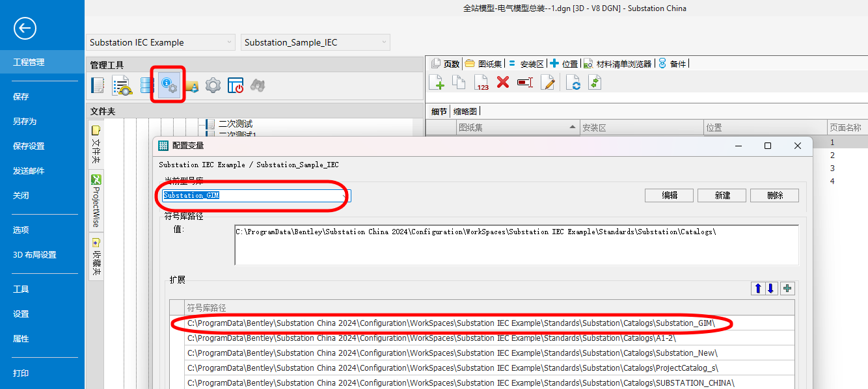
Task: Select the Substation_GIM path row
Action: [x=490, y=323]
